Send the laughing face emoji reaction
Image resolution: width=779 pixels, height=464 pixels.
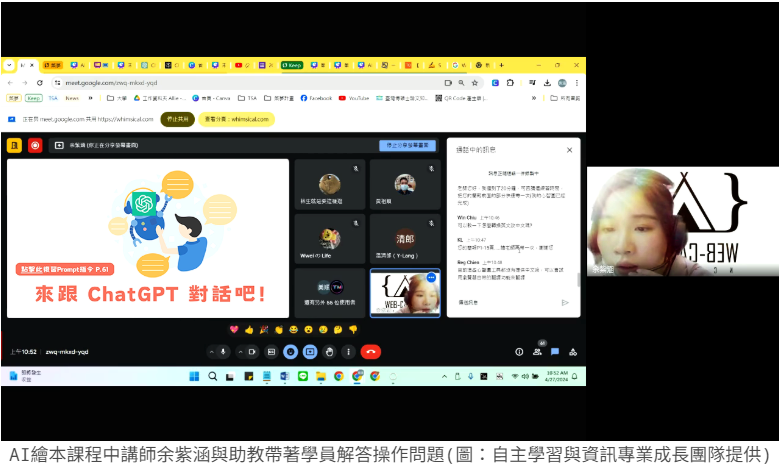294,329
